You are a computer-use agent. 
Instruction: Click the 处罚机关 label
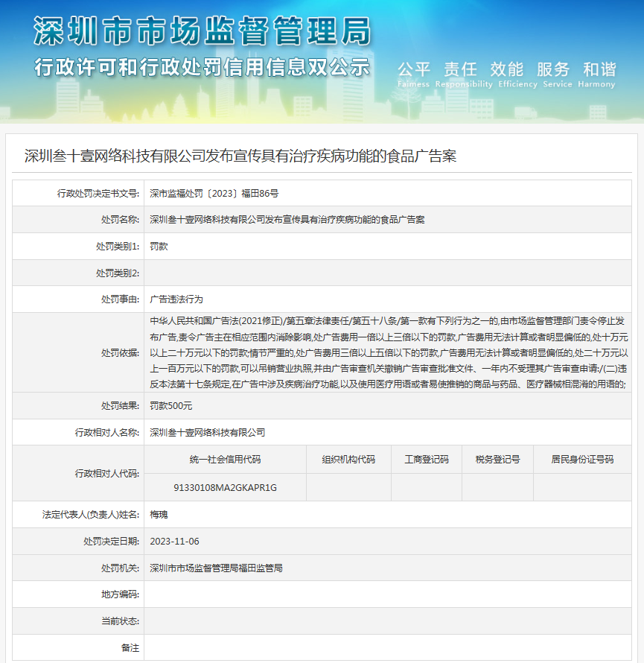[x=120, y=568]
